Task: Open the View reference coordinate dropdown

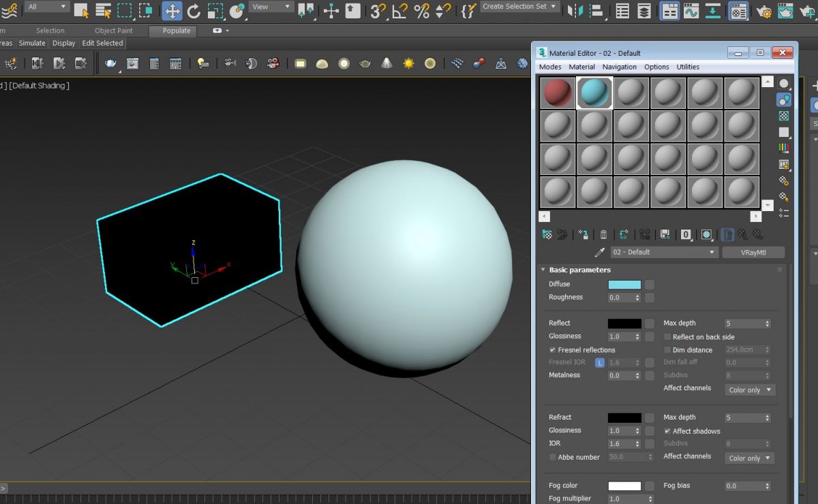Action: 270,7
